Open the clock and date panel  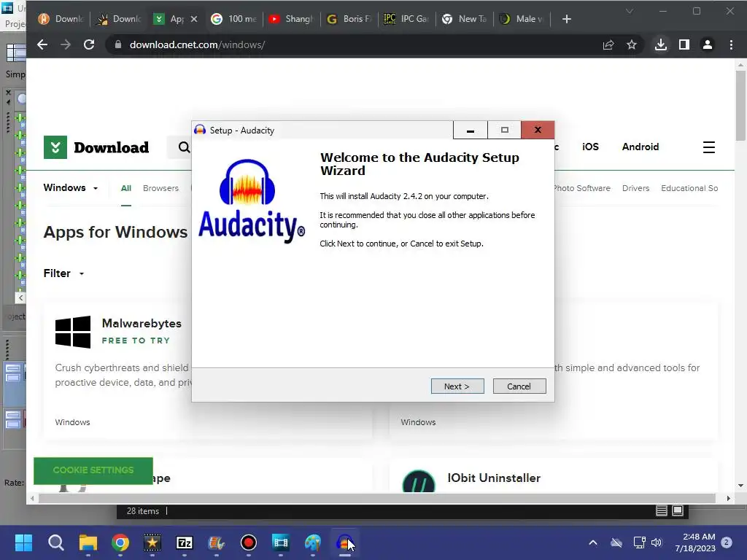[x=695, y=542]
